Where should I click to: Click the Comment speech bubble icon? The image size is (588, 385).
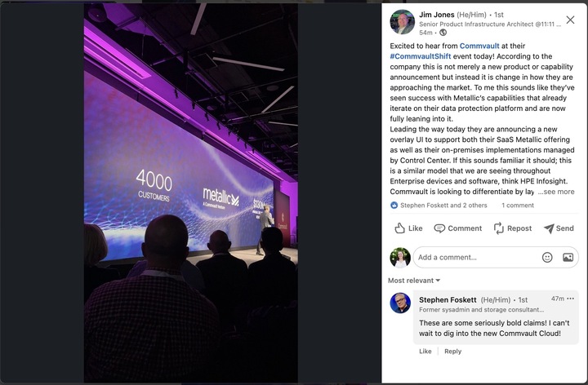coord(439,228)
